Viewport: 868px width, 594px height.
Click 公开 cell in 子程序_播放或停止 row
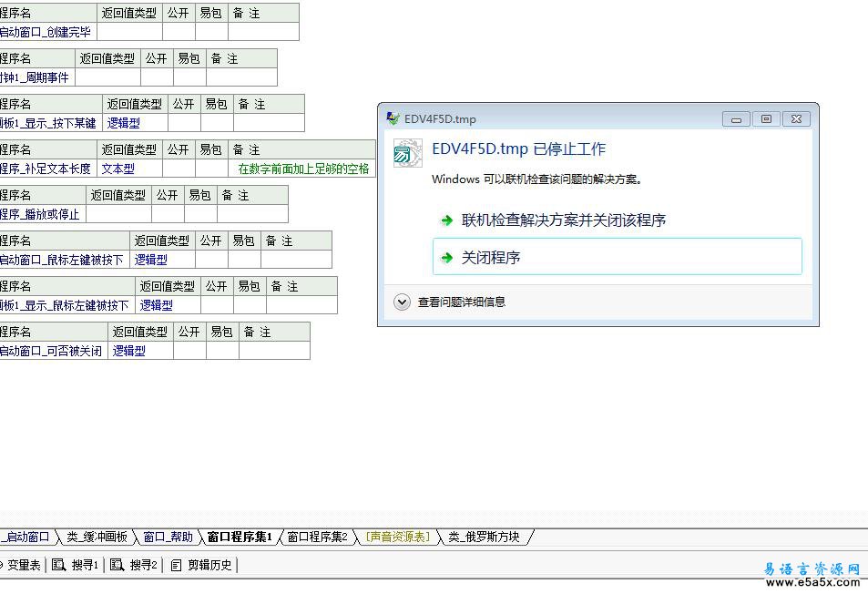168,214
